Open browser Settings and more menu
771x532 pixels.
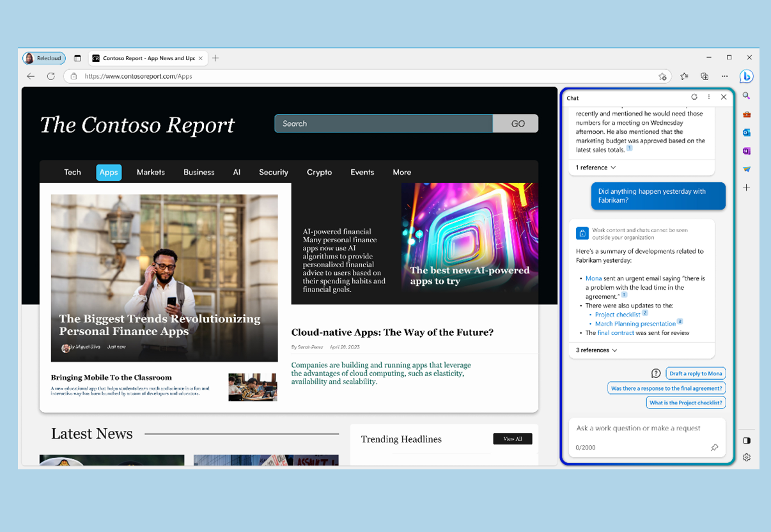725,76
